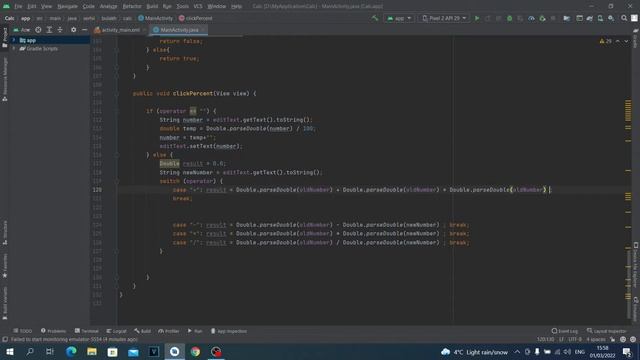The image size is (640, 360).
Task: Open the Logcat tool window
Action: pos(116,331)
